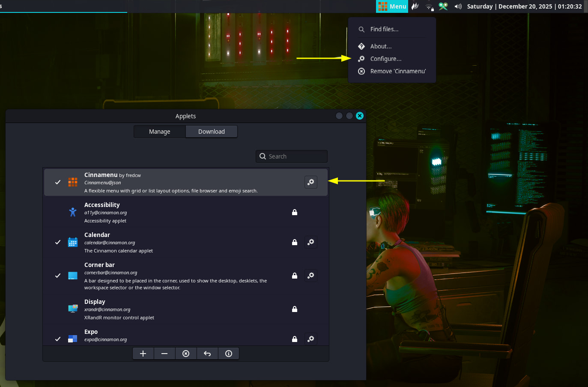Screen dimensions: 588x387
Task: Click the Calendar applet configure gear
Action: click(311, 242)
